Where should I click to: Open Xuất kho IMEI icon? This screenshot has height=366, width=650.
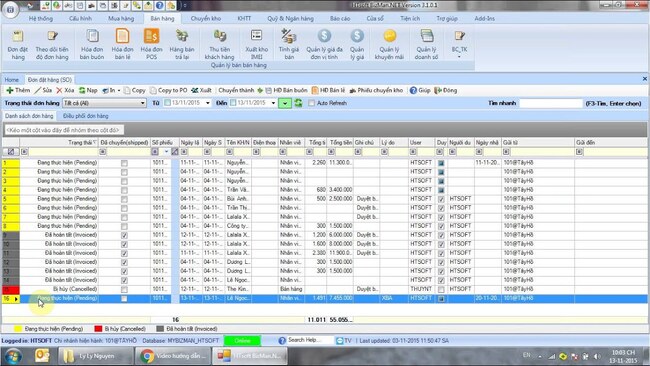point(257,44)
